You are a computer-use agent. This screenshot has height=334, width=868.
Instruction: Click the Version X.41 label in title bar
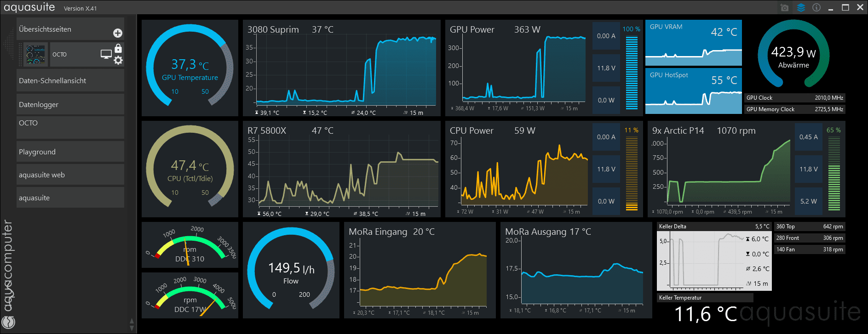pos(80,8)
